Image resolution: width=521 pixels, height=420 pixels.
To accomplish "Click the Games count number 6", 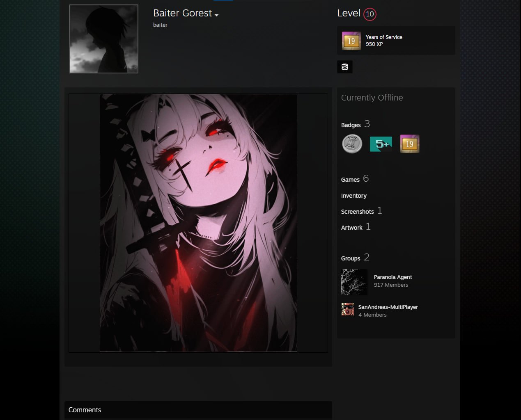I will pos(366,178).
